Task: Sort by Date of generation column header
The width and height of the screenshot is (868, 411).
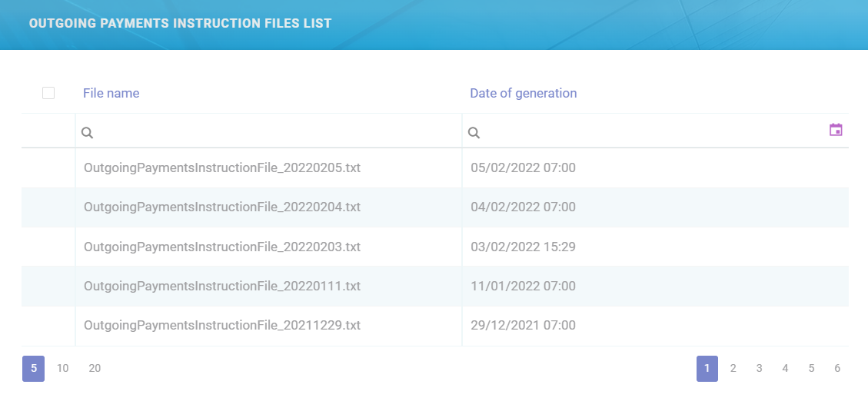Action: [523, 93]
